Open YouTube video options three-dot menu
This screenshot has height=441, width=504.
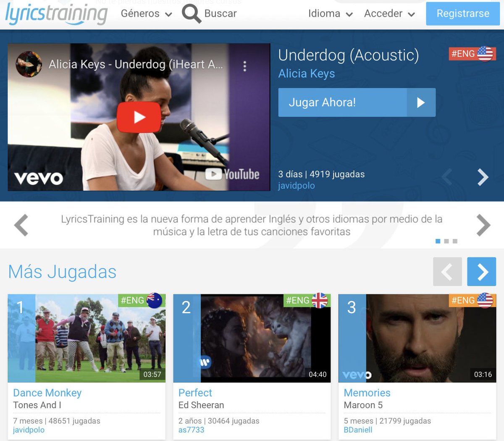(x=245, y=66)
